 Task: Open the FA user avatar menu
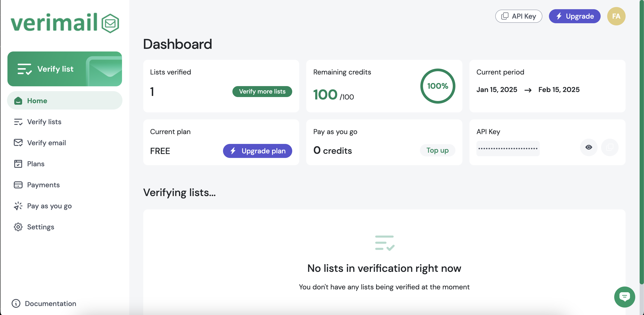click(x=616, y=16)
